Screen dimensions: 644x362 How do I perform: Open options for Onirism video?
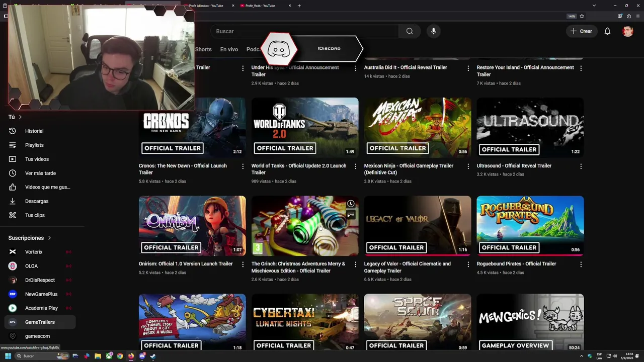243,264
